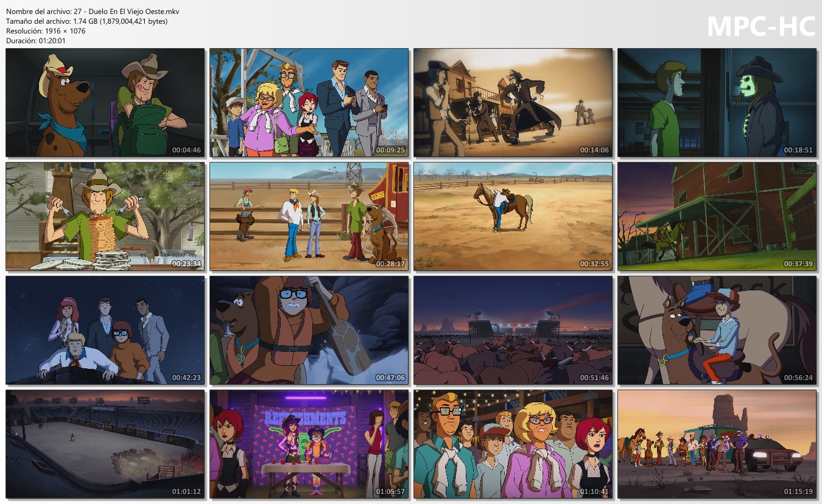The image size is (822, 504).
Task: Open the stadium thumbnail at 01:01:12
Action: click(x=105, y=444)
